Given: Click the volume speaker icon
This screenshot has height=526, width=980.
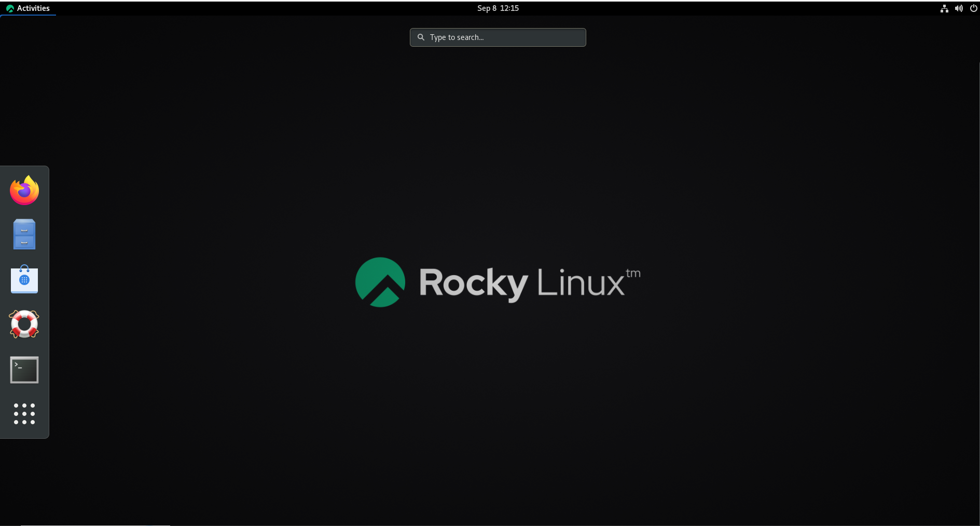Looking at the screenshot, I should (x=959, y=8).
